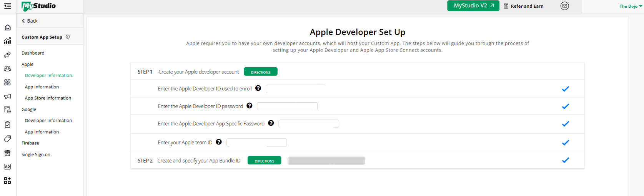Click info icon next to Custom App Setup
The image size is (644, 196).
pyautogui.click(x=68, y=37)
